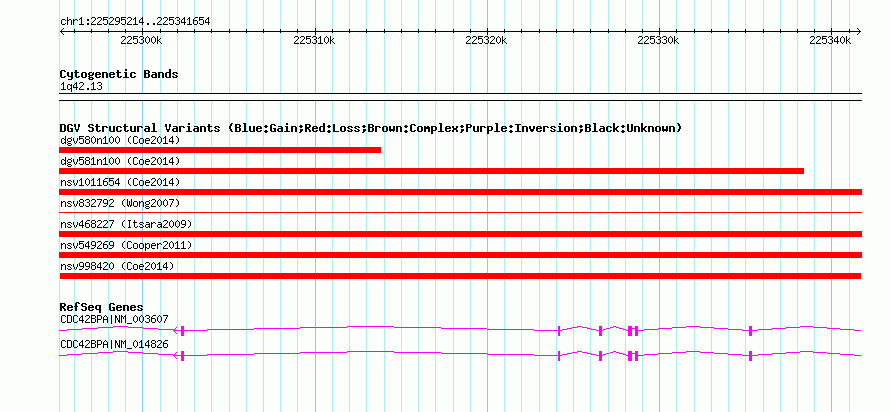Click the chr1:225295214..225341654 coordinates label
The image size is (890, 412).
135,22
